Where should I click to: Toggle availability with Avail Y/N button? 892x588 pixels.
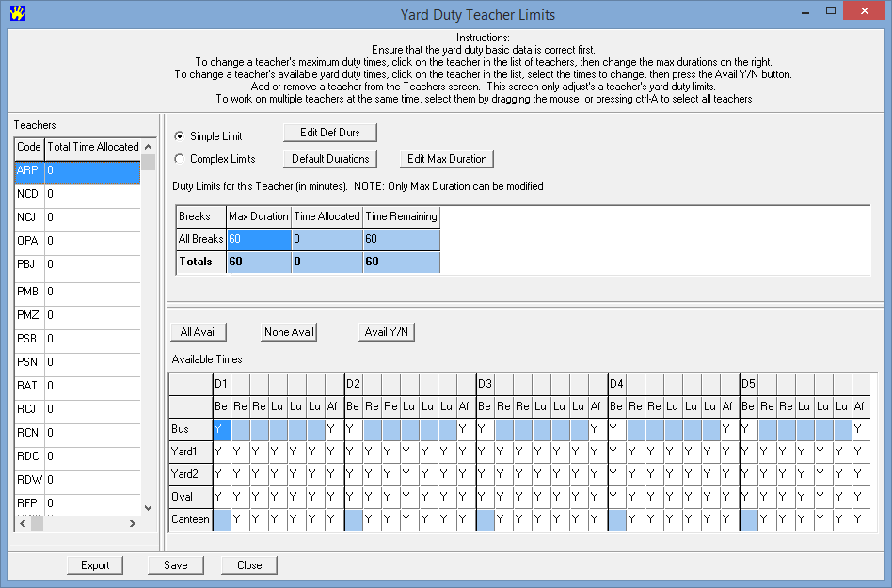click(387, 331)
